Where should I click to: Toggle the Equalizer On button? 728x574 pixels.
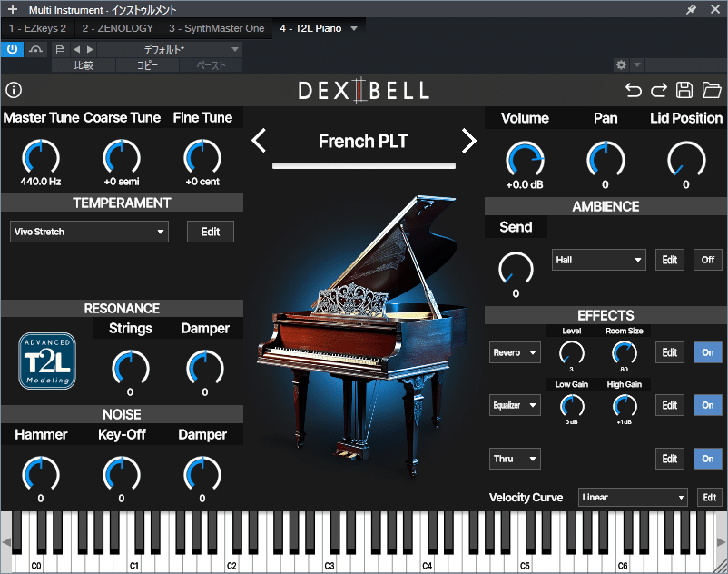tap(707, 405)
